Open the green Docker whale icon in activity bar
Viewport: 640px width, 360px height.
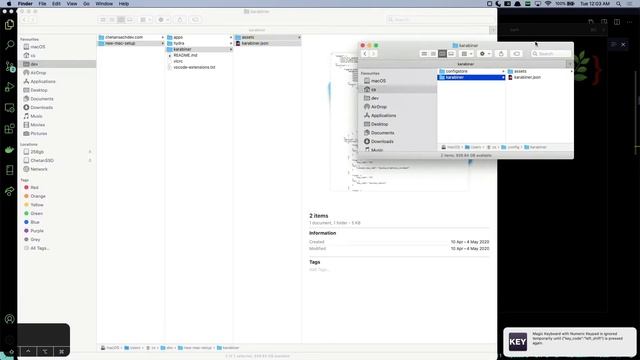coord(9,149)
